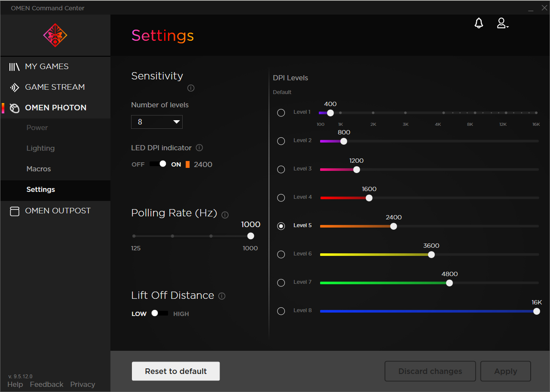Click Level 8 DPI slider handle at 16K

click(537, 311)
